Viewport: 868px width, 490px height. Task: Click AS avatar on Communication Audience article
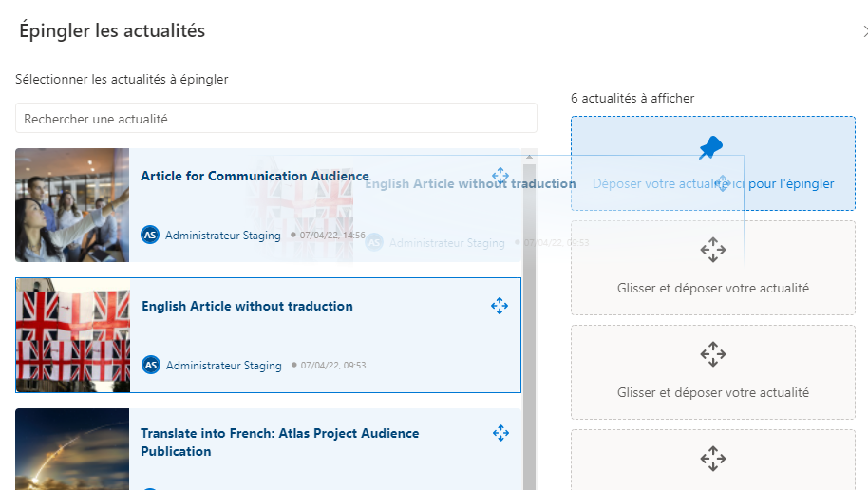click(150, 235)
